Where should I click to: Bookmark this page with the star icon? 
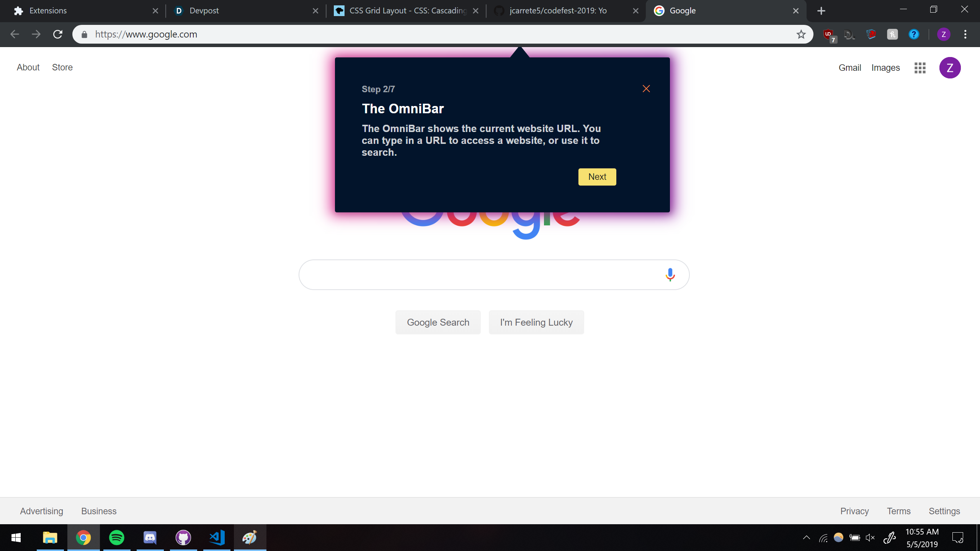pyautogui.click(x=801, y=34)
